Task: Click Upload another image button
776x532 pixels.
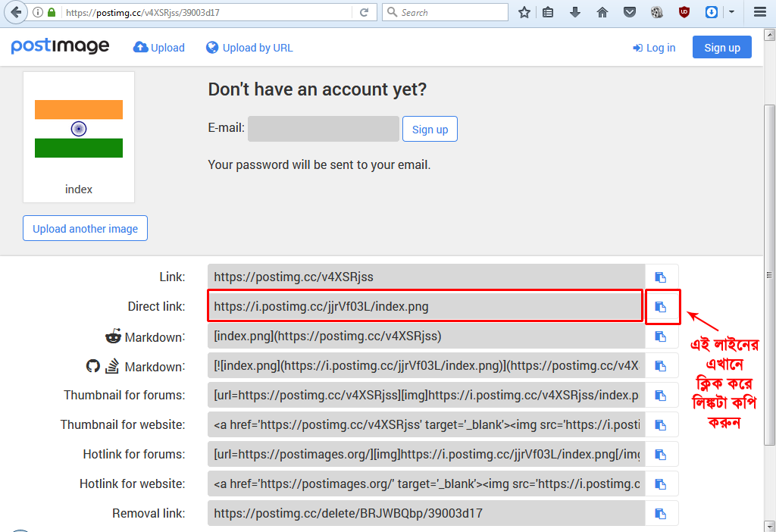Action: [85, 228]
